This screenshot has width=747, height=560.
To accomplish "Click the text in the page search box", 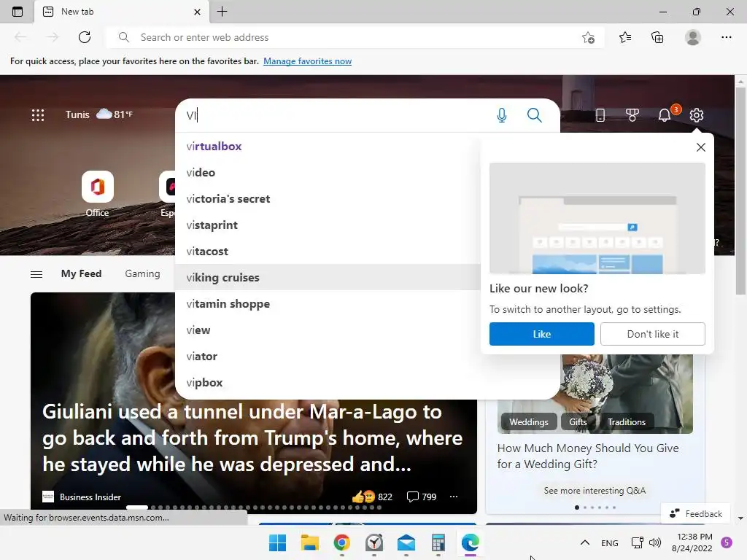I will pyautogui.click(x=192, y=115).
